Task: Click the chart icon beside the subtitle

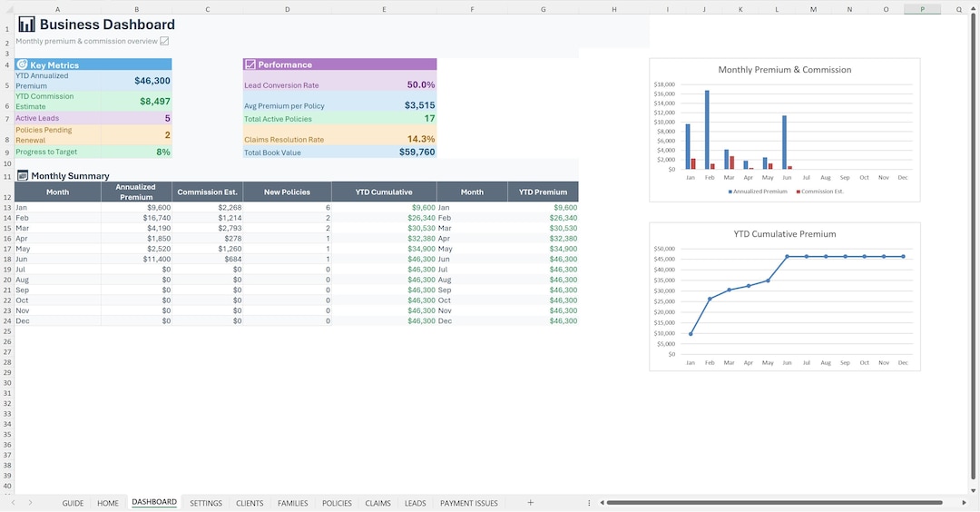Action: coord(164,41)
